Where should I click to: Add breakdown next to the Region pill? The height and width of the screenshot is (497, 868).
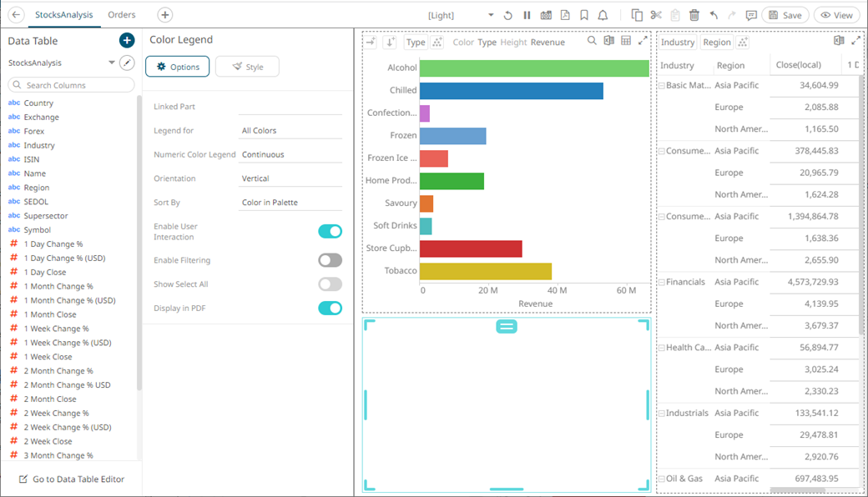pos(742,42)
